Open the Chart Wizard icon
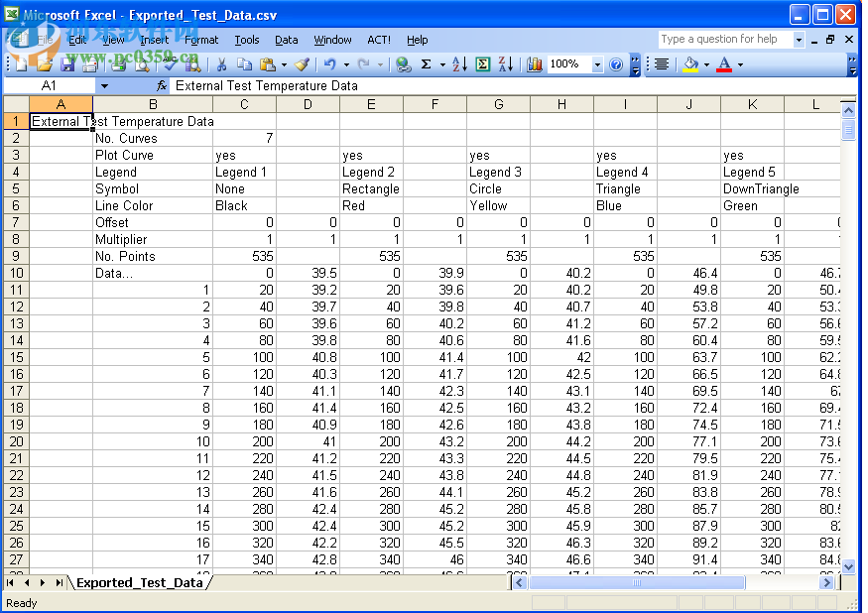The image size is (868, 613). pyautogui.click(x=535, y=64)
